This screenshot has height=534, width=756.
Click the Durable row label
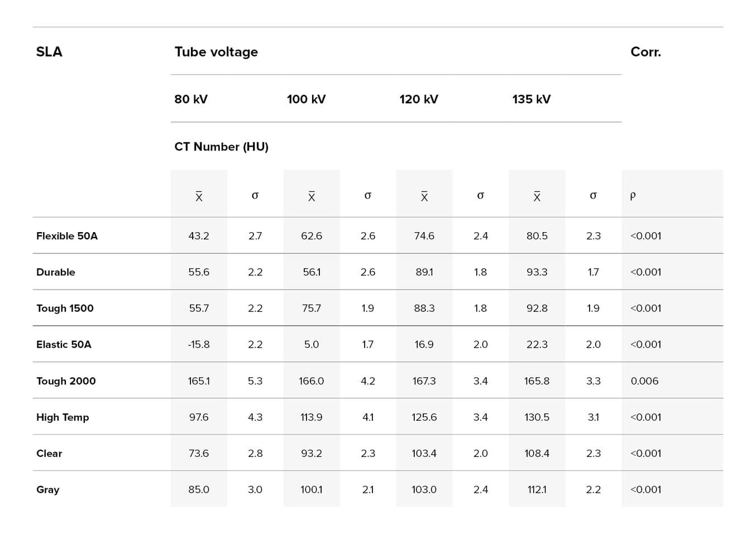tap(56, 272)
